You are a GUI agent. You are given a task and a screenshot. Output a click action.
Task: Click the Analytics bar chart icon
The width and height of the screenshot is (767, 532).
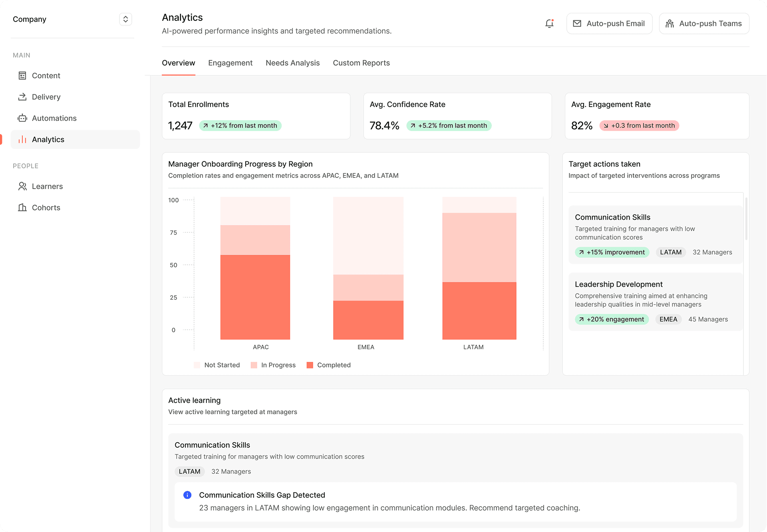coord(22,139)
